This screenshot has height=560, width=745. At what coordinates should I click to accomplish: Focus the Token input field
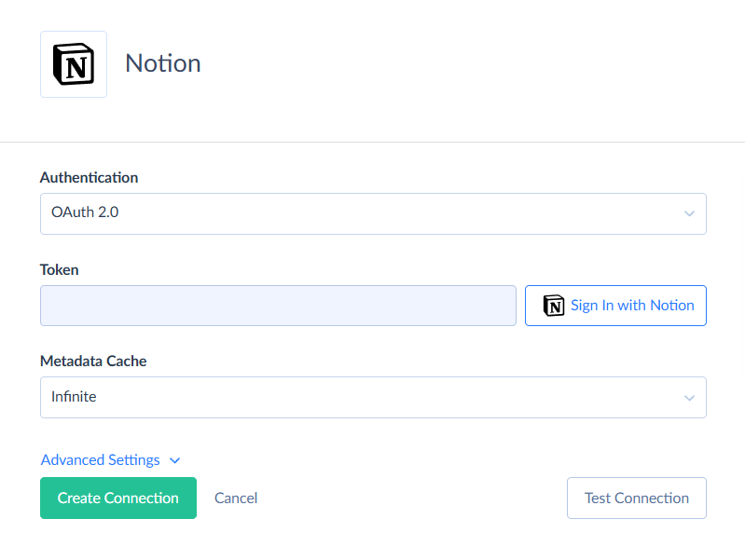278,306
